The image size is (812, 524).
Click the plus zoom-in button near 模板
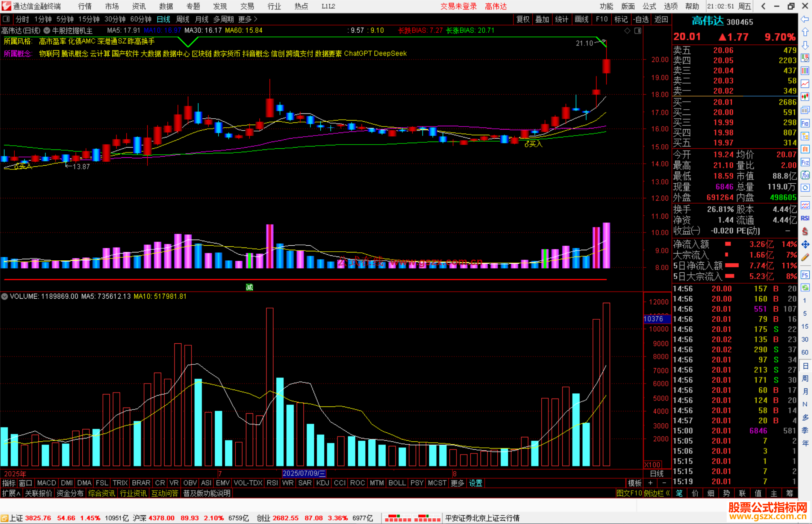tap(650, 483)
